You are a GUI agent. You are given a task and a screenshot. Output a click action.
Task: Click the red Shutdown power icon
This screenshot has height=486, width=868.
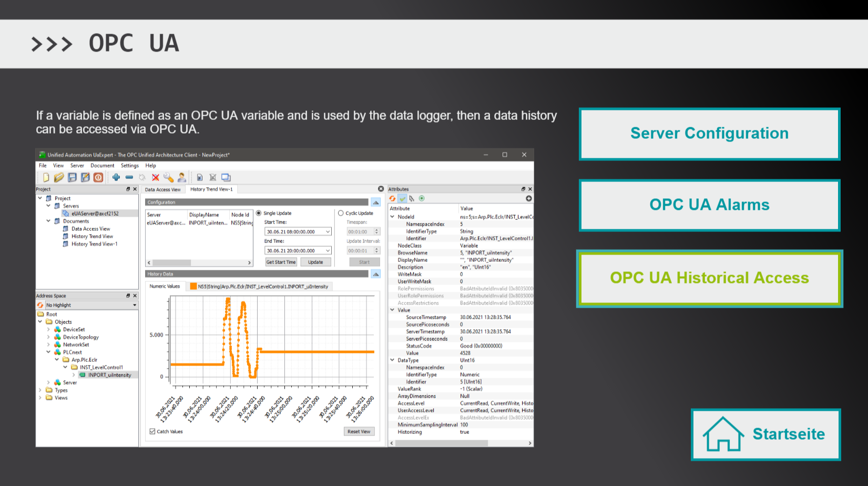(x=98, y=177)
